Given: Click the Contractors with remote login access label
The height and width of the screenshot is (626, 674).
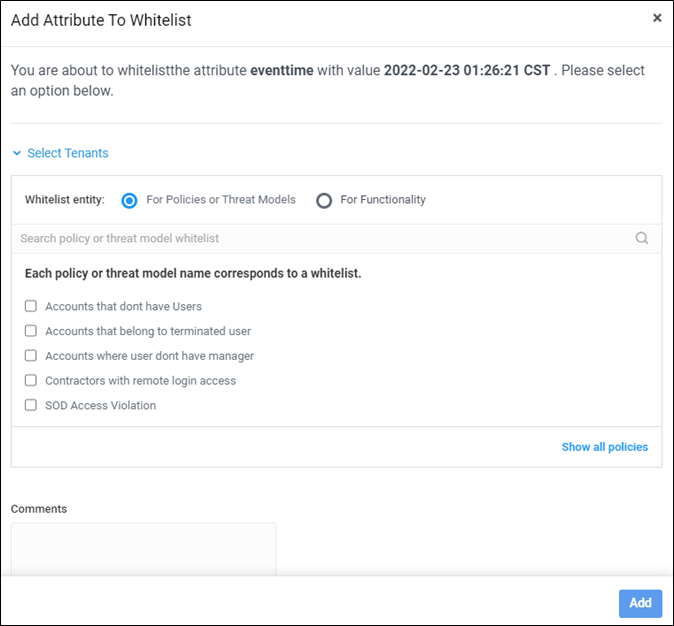Looking at the screenshot, I should click(x=141, y=381).
